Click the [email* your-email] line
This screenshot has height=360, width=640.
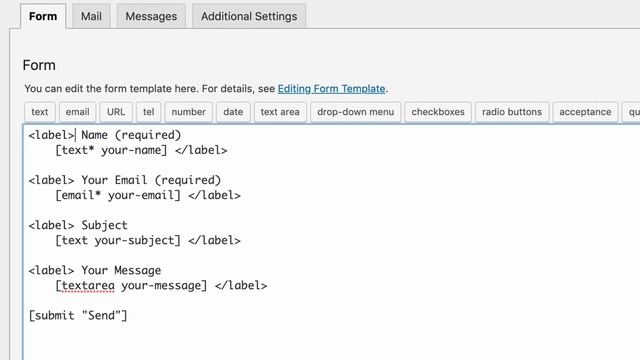pos(148,195)
